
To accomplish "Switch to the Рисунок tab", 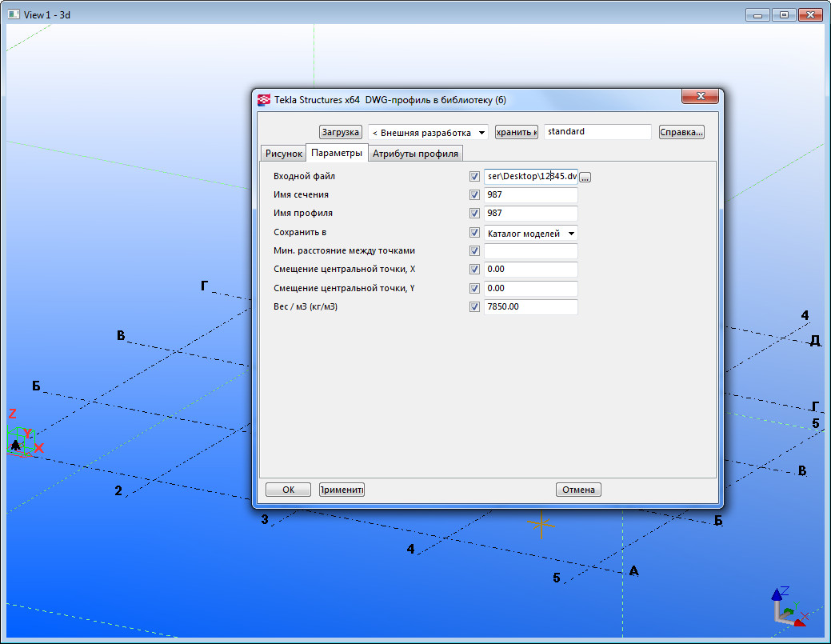I will pos(283,154).
